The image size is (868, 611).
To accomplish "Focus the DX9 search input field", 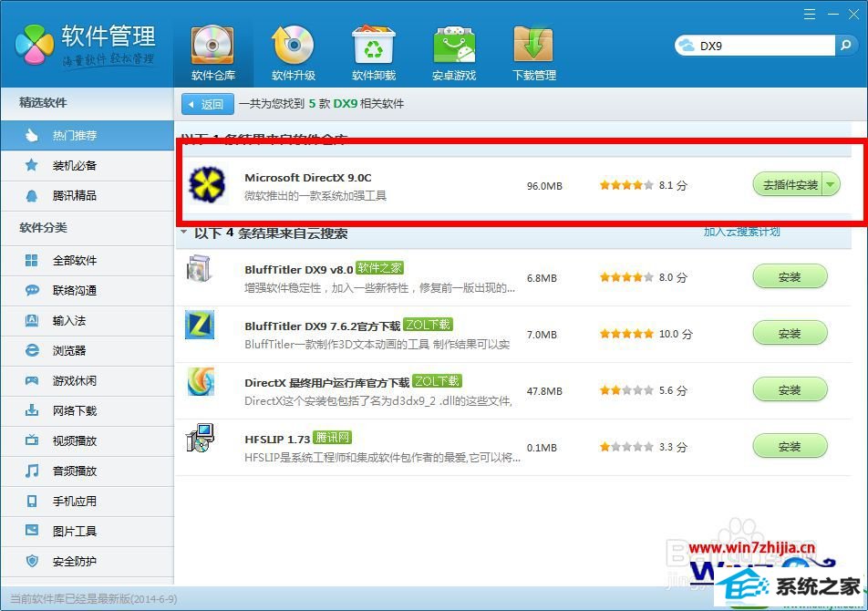I will point(766,46).
